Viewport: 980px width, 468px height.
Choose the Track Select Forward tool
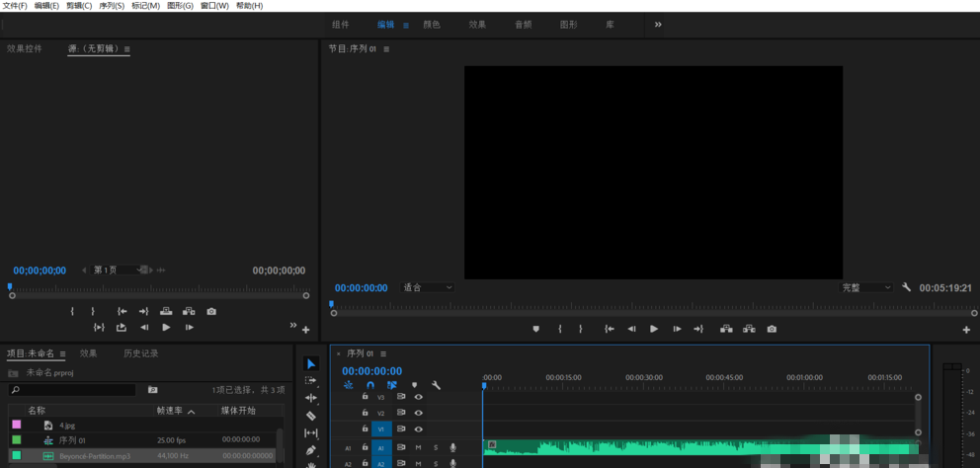pos(311,380)
